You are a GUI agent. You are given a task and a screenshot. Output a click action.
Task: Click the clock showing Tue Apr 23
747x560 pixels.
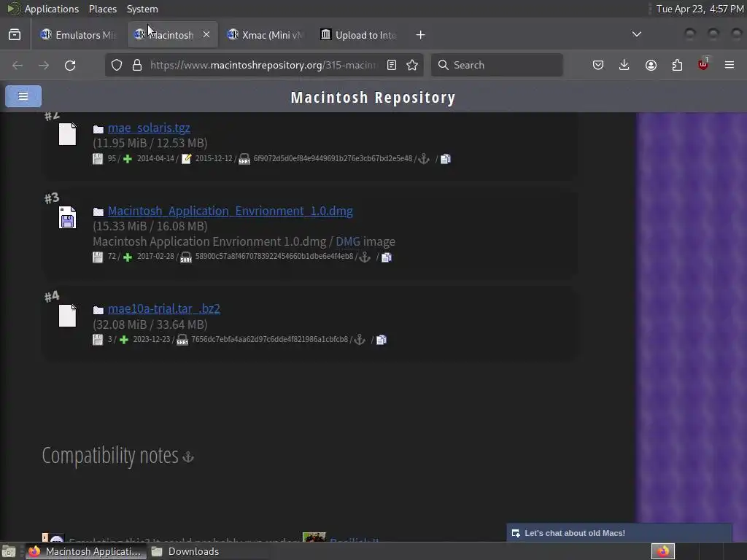coord(700,9)
